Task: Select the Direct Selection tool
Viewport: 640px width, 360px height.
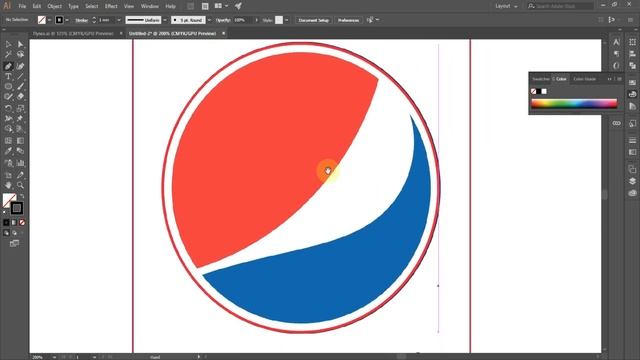Action: pyautogui.click(x=20, y=44)
